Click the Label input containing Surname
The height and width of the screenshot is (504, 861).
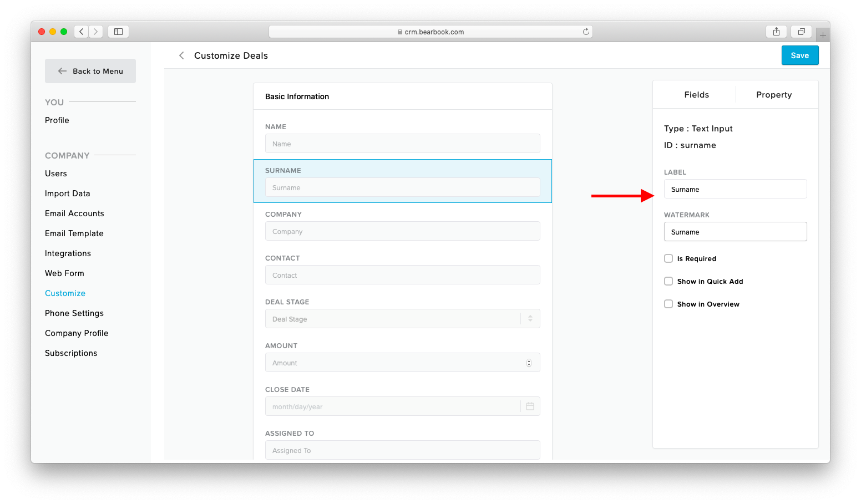coord(735,189)
